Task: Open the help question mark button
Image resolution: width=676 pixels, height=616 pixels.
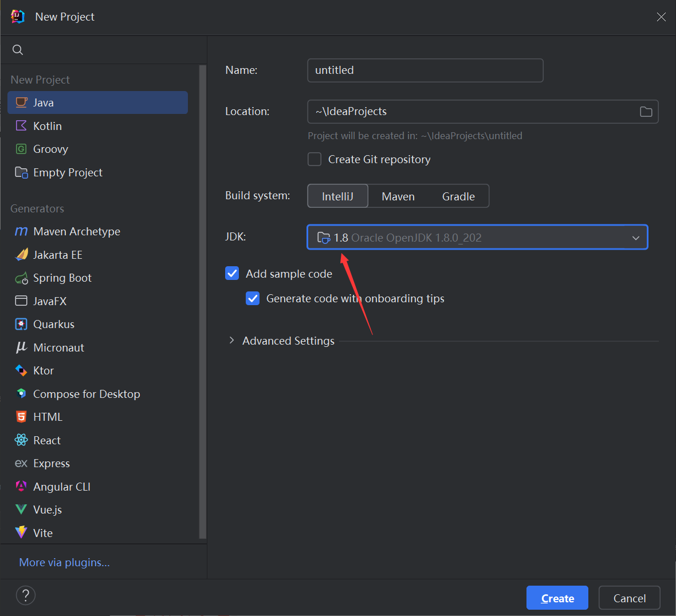Action: point(26,595)
